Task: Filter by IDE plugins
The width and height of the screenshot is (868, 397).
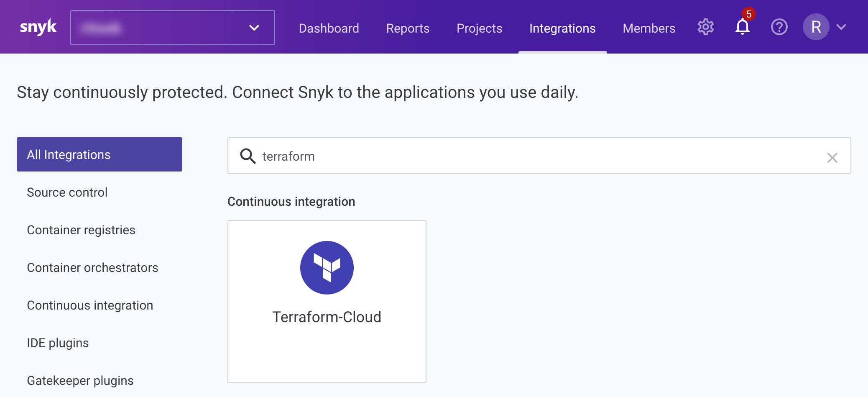Action: point(58,343)
